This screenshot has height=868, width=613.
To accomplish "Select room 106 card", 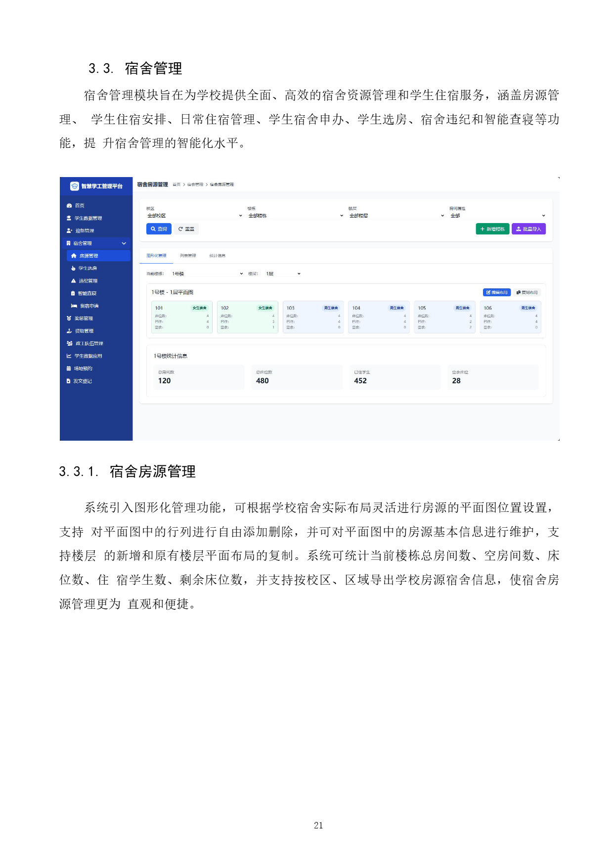I will 510,317.
